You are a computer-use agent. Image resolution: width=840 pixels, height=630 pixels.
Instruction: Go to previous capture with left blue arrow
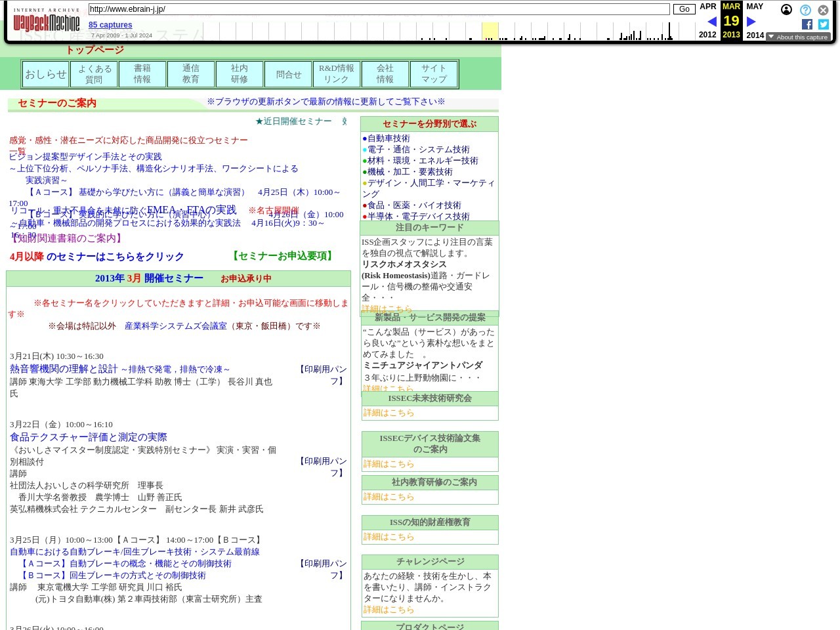pyautogui.click(x=711, y=22)
